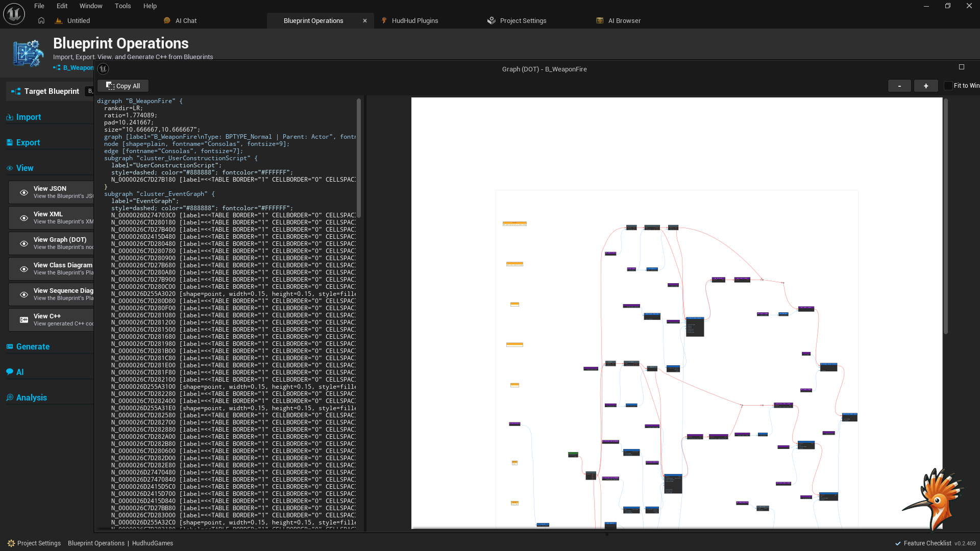Click the Copy All button
Viewport: 980px width, 551px height.
123,86
